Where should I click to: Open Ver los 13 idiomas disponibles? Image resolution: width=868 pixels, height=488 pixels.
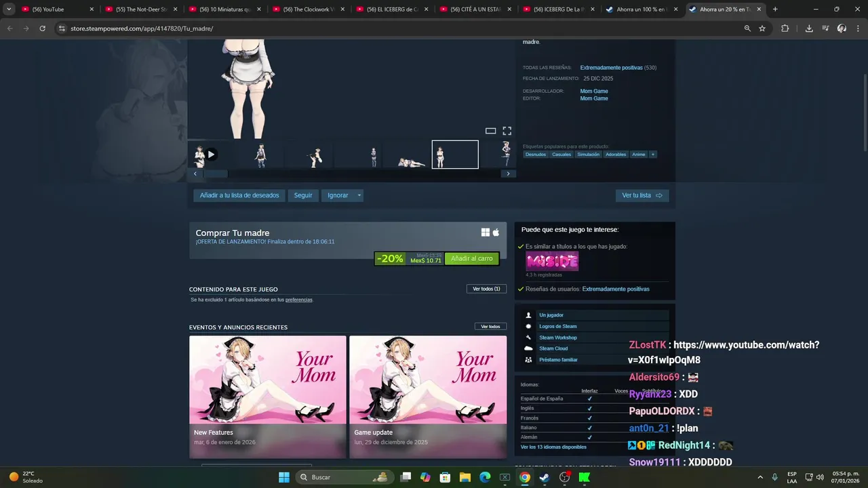tap(553, 447)
